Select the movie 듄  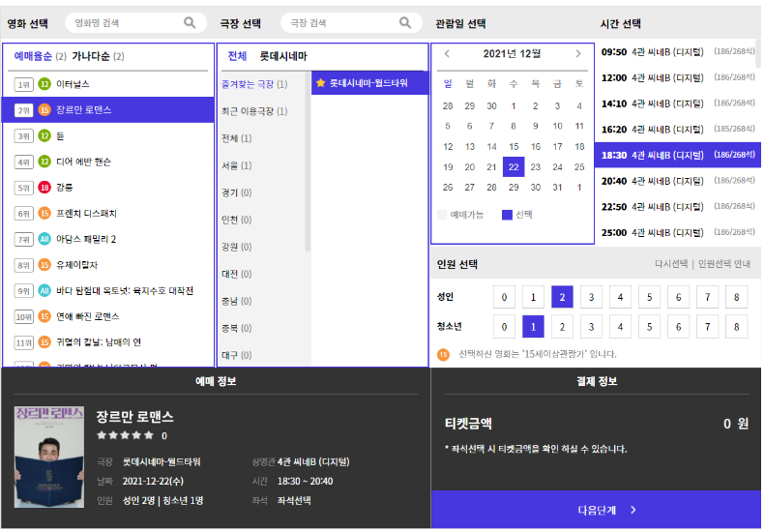click(108, 135)
